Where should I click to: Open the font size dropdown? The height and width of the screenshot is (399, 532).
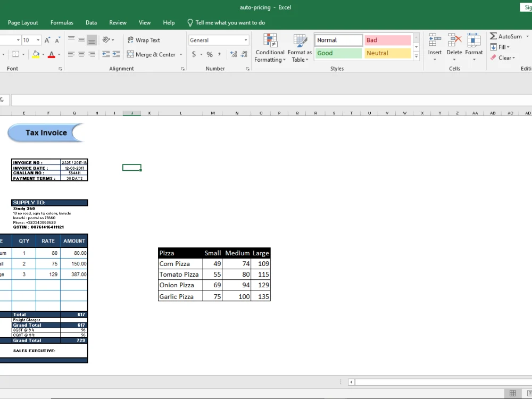(38, 40)
